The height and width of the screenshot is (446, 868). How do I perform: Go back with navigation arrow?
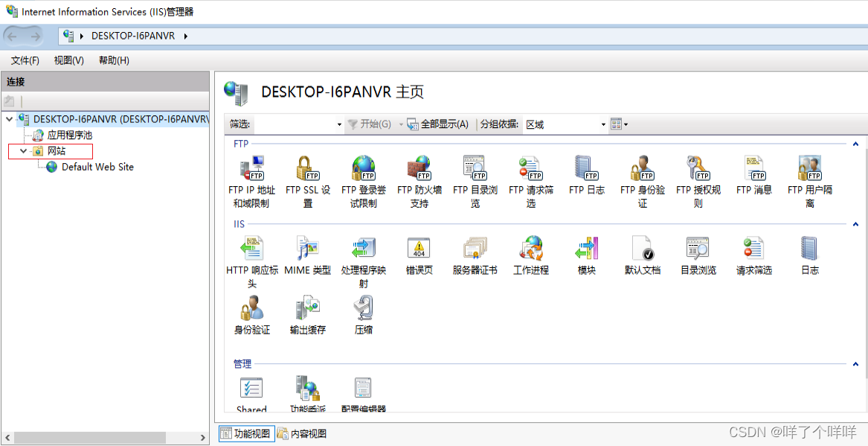(13, 36)
